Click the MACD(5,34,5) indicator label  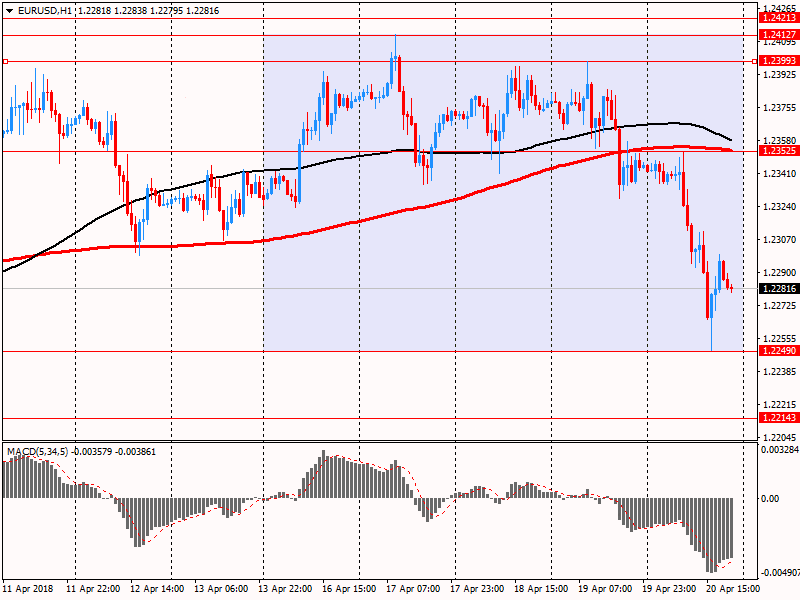coord(39,452)
